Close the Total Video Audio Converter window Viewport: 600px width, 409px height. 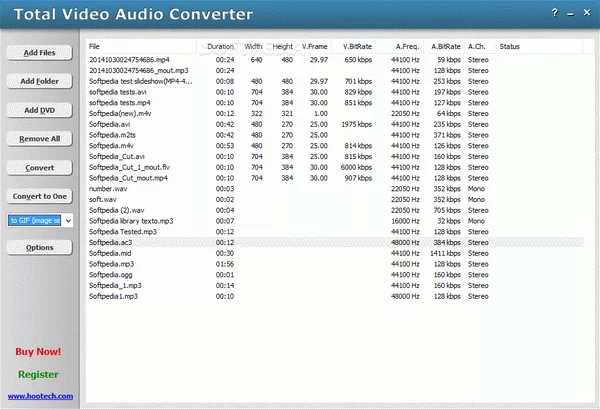pyautogui.click(x=587, y=13)
